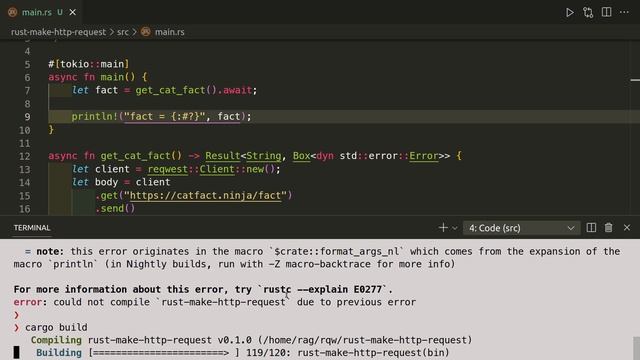The height and width of the screenshot is (360, 640).
Task: Split the terminal pane
Action: [591, 228]
